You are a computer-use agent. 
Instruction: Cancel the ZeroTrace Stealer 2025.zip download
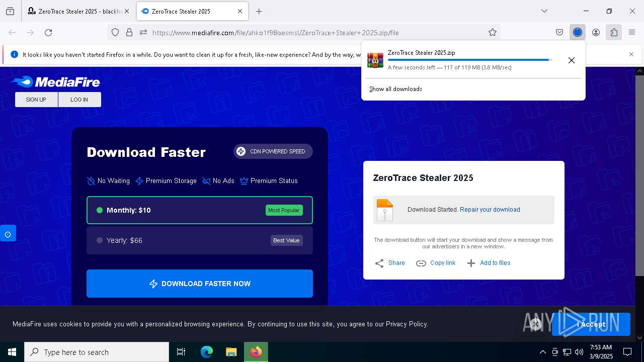pos(572,60)
